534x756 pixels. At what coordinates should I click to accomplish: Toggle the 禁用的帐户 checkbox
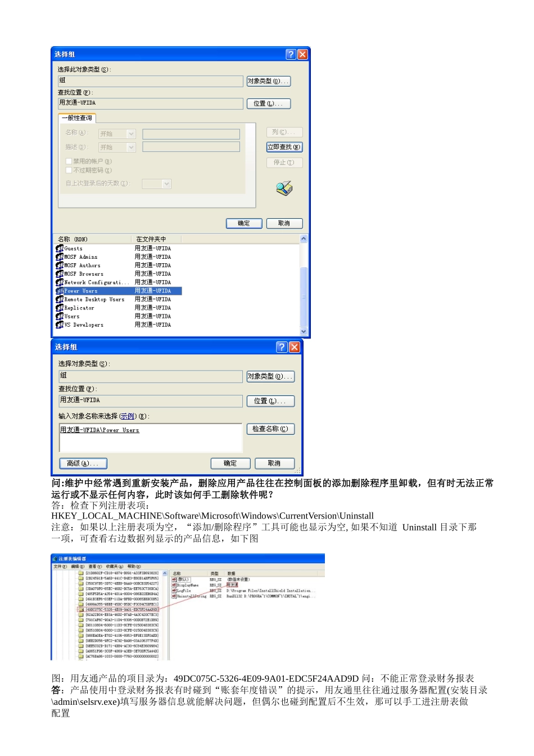click(69, 161)
